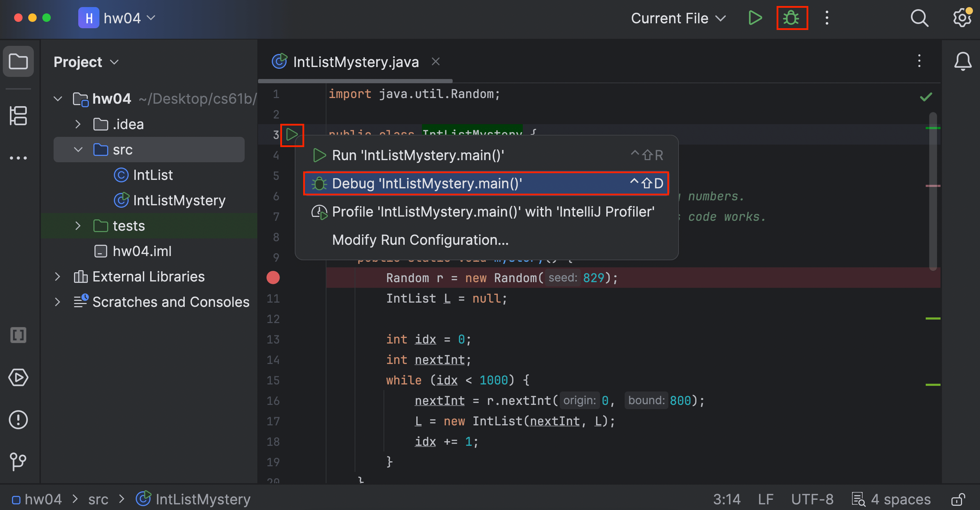Expand the External Libraries node
Image resolution: width=980 pixels, height=510 pixels.
click(x=57, y=276)
